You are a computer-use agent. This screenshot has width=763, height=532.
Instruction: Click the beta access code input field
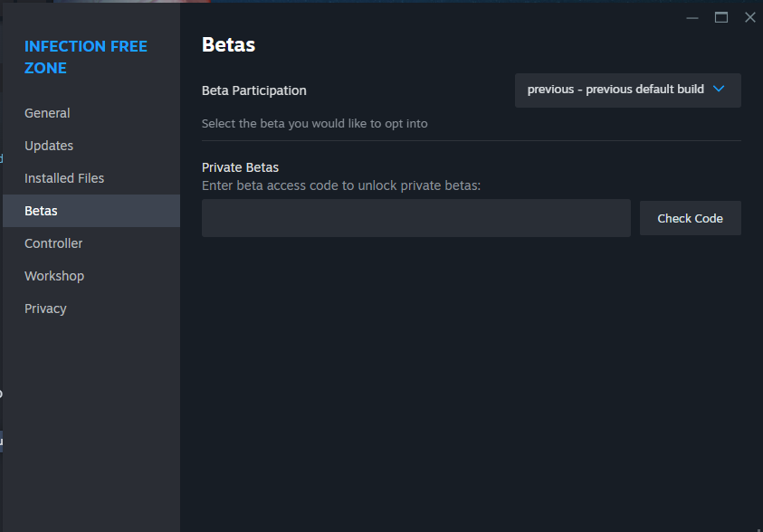[415, 217]
